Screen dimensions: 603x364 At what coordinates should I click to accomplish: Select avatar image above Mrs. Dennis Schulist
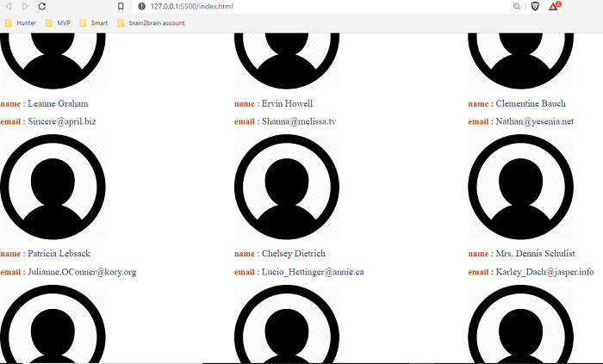coord(520,187)
